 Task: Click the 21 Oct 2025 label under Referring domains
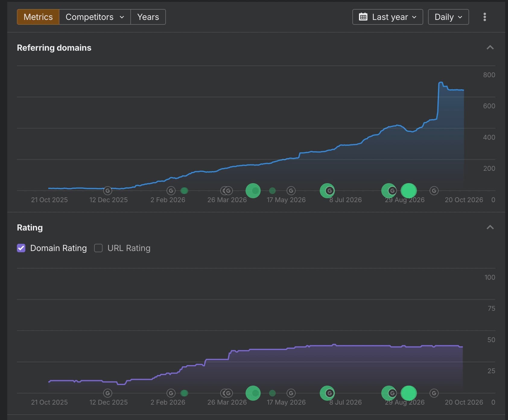(x=49, y=200)
